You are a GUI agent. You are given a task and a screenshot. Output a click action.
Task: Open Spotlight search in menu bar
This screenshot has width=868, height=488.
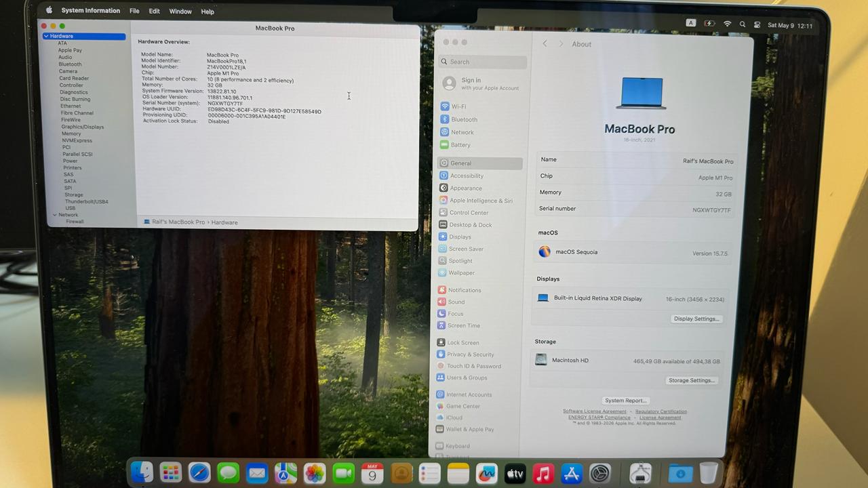tap(743, 24)
